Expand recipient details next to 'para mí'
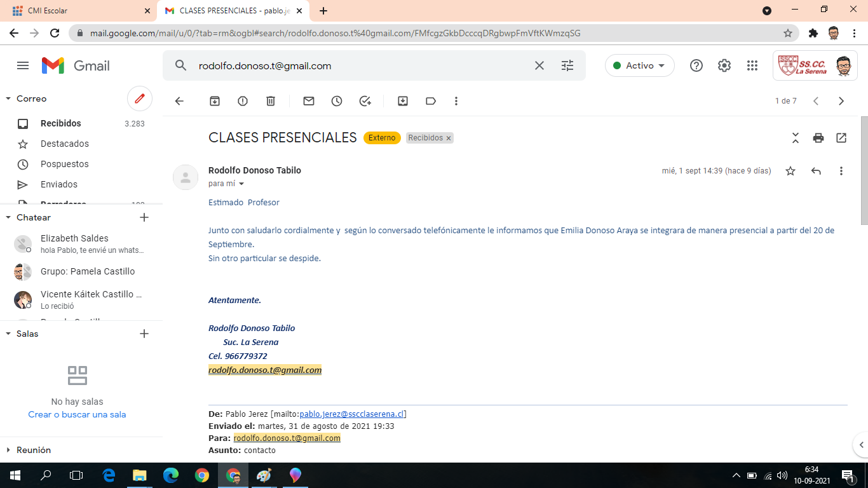The width and height of the screenshot is (868, 488). point(241,184)
